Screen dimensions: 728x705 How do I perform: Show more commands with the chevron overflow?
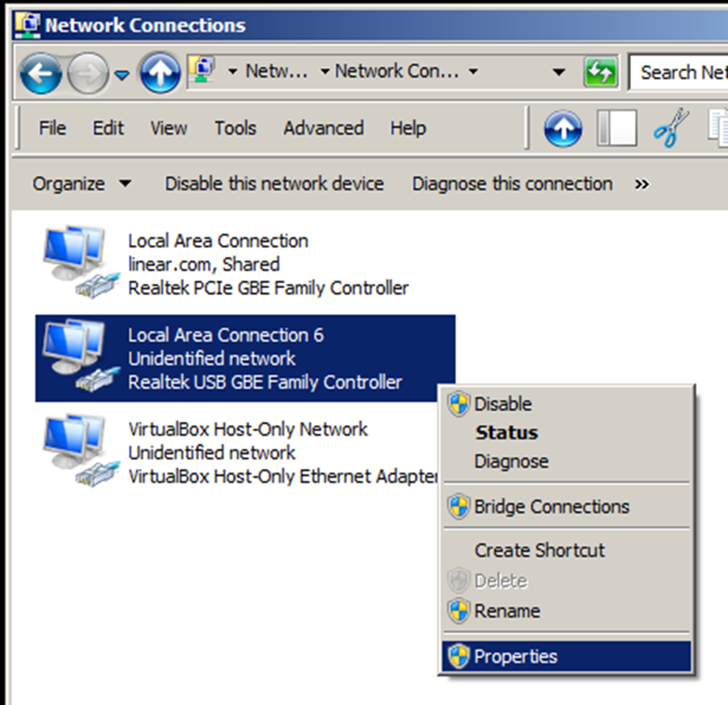click(x=641, y=185)
